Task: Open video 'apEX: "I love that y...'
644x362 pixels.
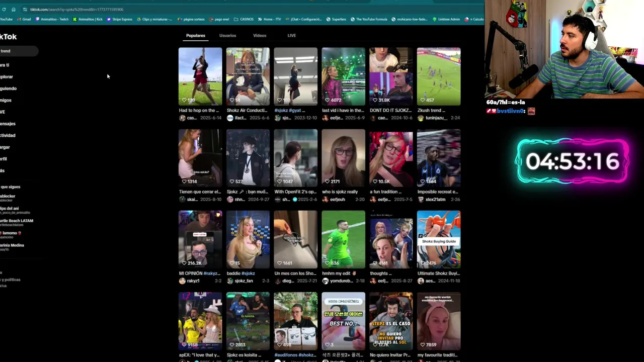Action: click(x=200, y=321)
